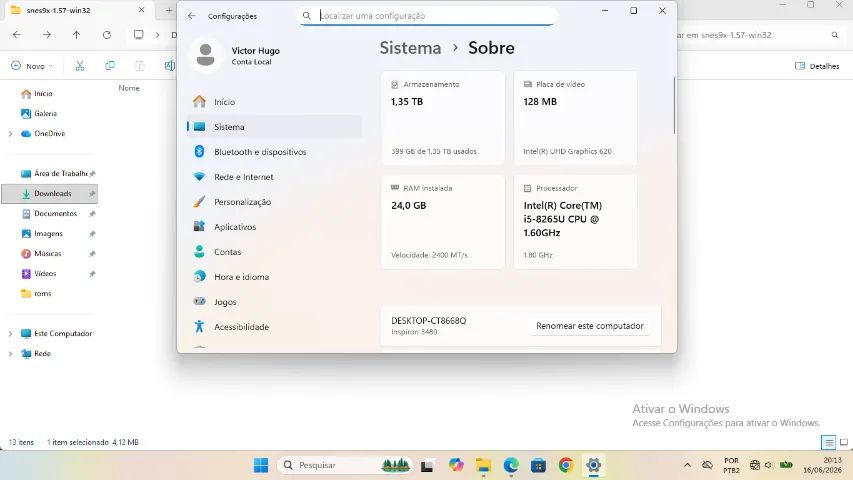Image resolution: width=853 pixels, height=480 pixels.
Task: Select snes9x-1.57-win32 Explorer tab
Action: [78, 10]
